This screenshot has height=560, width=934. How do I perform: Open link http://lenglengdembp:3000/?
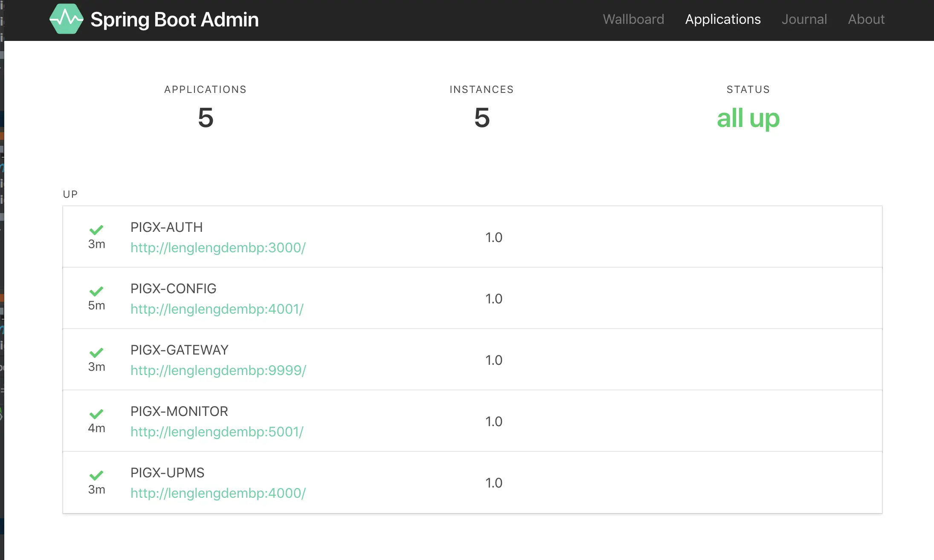218,248
